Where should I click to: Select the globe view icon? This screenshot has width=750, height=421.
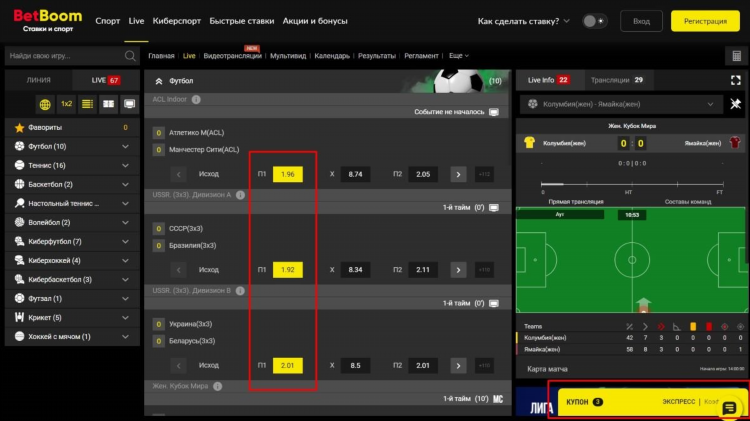tap(45, 104)
